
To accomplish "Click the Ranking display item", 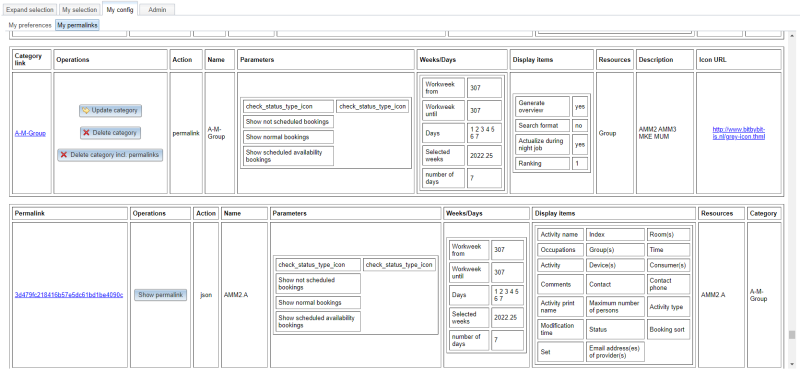I will pyautogui.click(x=542, y=163).
